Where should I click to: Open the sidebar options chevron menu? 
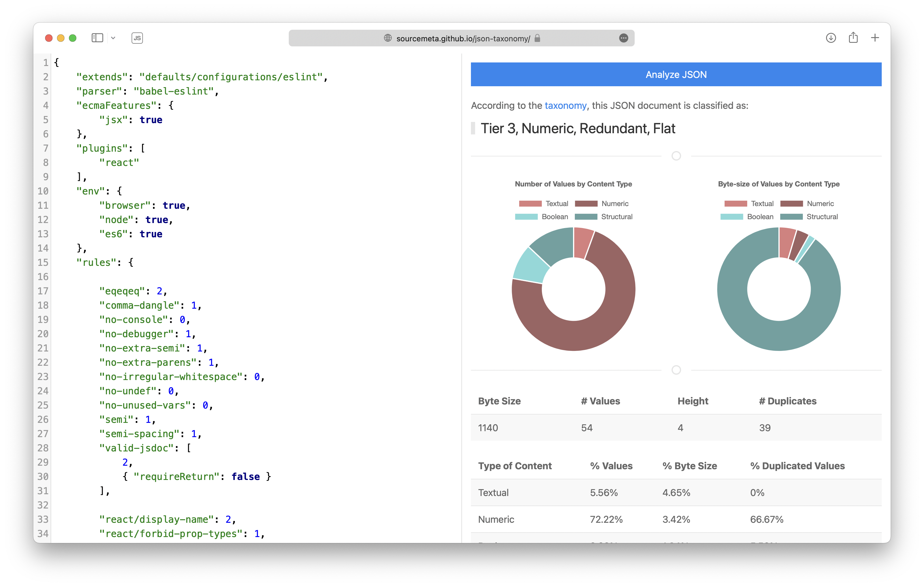tap(113, 38)
